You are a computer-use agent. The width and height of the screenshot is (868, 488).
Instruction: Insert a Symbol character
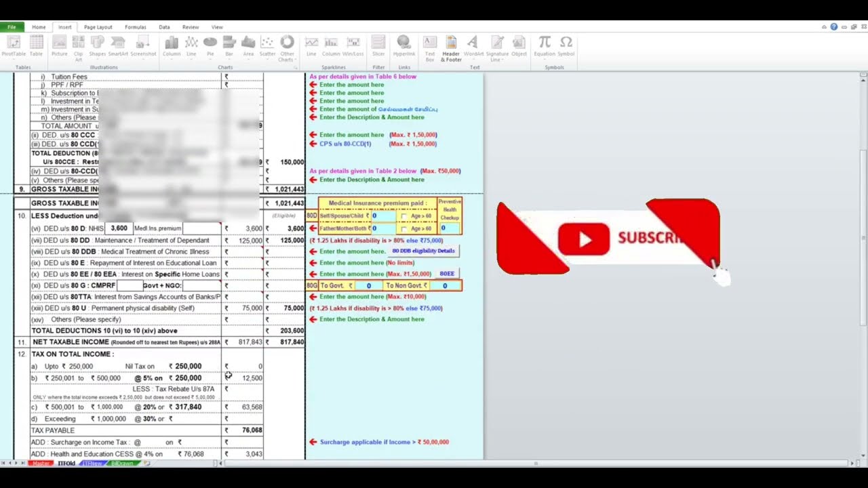[566, 46]
